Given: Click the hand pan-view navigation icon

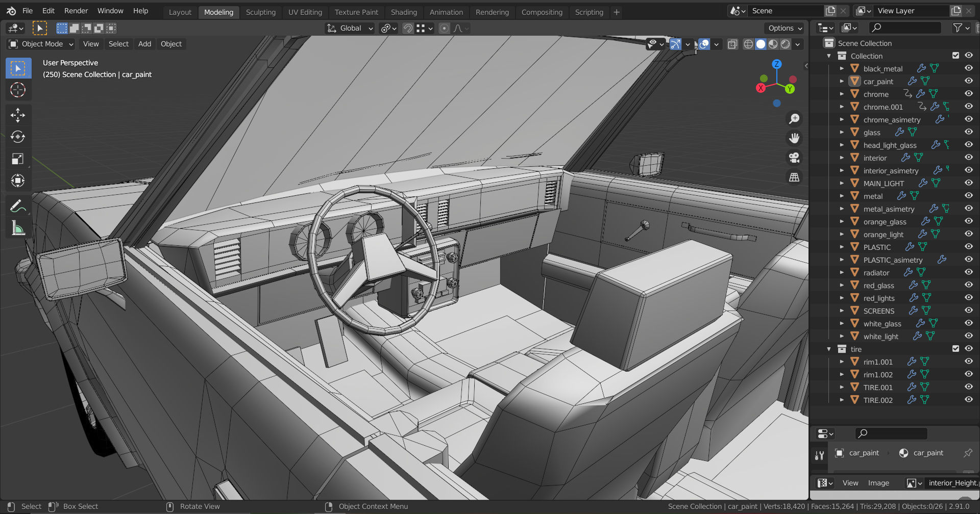Looking at the screenshot, I should 794,138.
